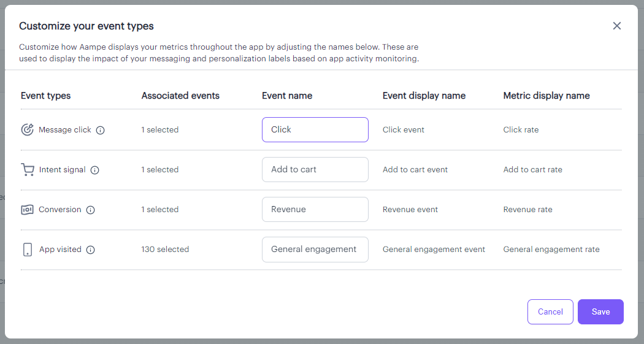Open the 130 selected associated events
This screenshot has height=344, width=644.
(x=165, y=249)
